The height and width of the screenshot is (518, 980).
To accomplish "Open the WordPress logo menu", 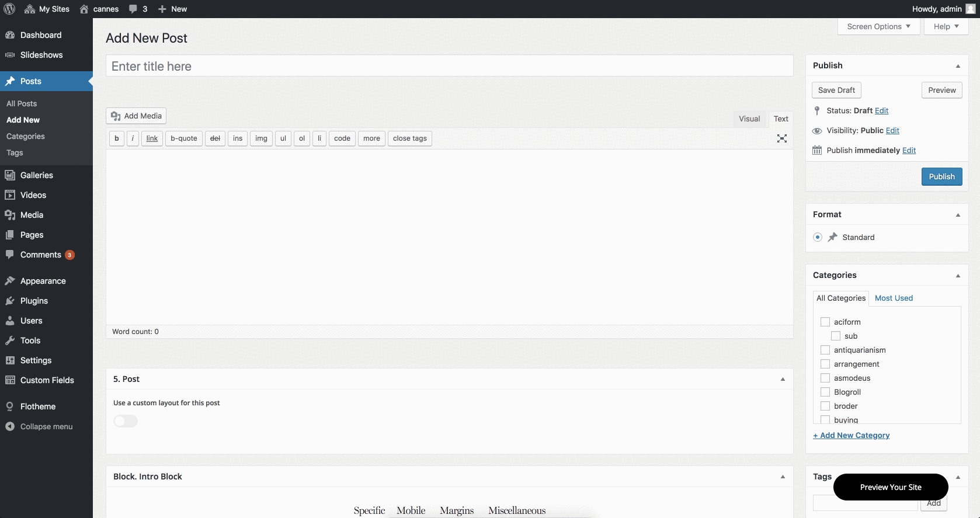I will tap(9, 9).
